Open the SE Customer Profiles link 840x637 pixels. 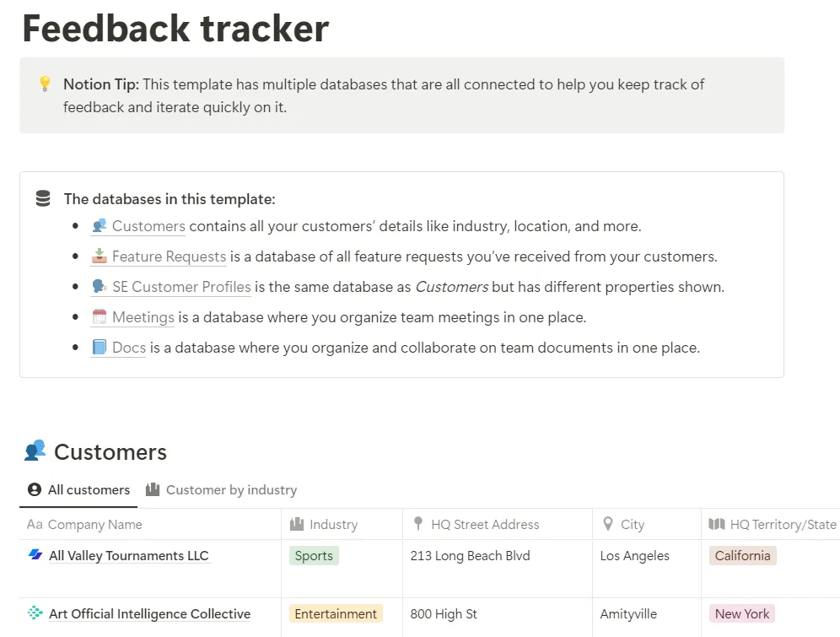click(181, 287)
